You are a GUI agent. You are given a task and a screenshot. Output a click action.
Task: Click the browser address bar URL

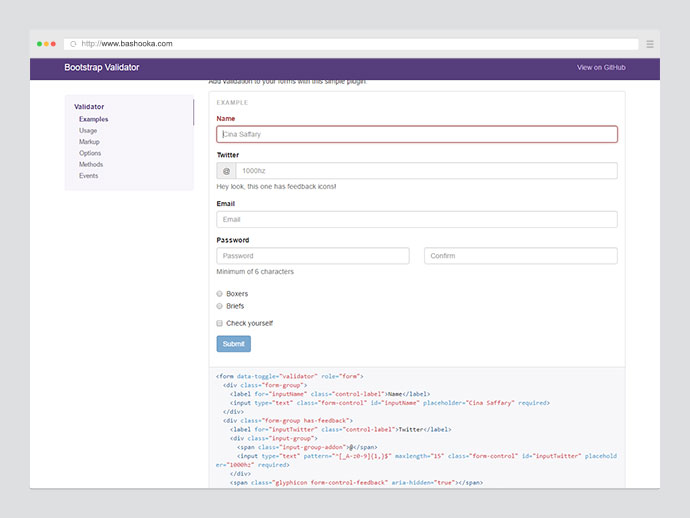(x=127, y=44)
